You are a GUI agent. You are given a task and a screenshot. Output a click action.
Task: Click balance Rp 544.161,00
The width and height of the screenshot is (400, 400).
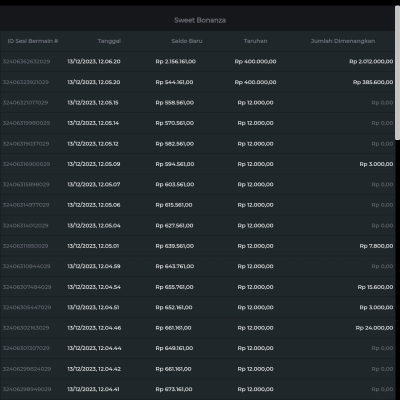174,82
